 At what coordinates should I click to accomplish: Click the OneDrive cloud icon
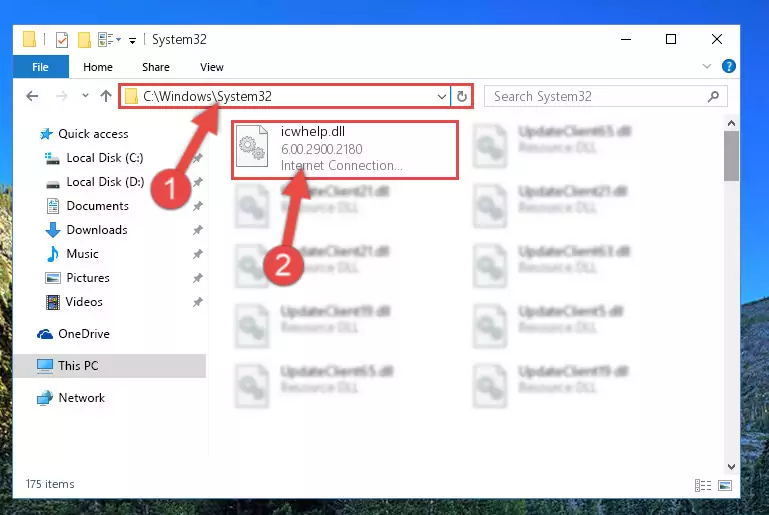coord(45,335)
